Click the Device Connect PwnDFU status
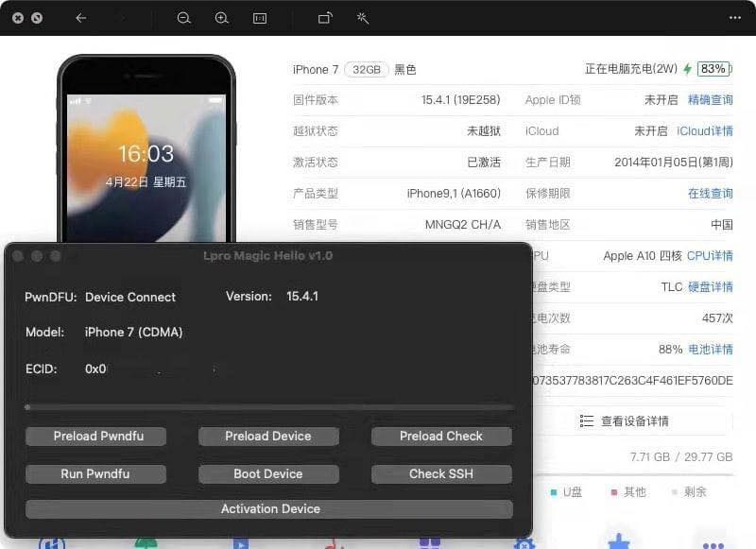 (130, 297)
